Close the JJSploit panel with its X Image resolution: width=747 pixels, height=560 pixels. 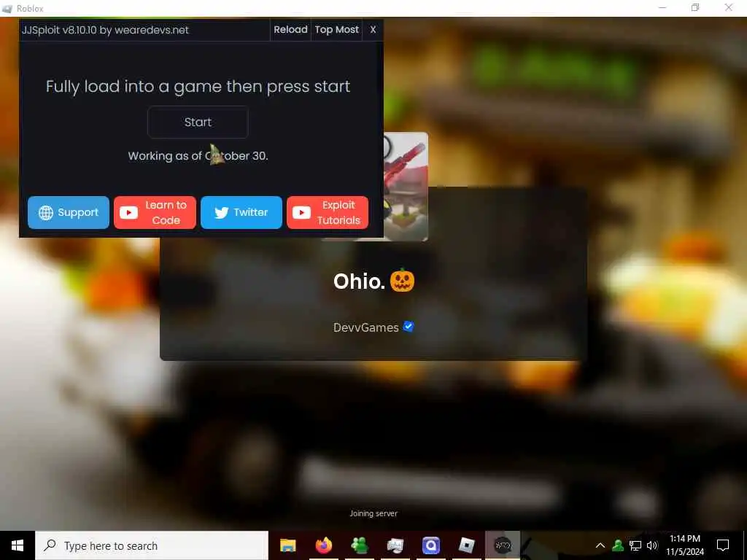point(373,29)
